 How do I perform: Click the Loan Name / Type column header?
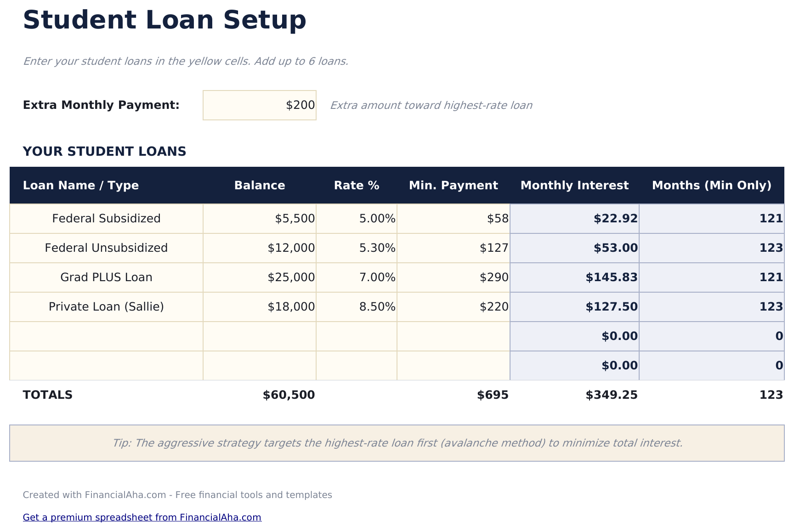tap(81, 185)
